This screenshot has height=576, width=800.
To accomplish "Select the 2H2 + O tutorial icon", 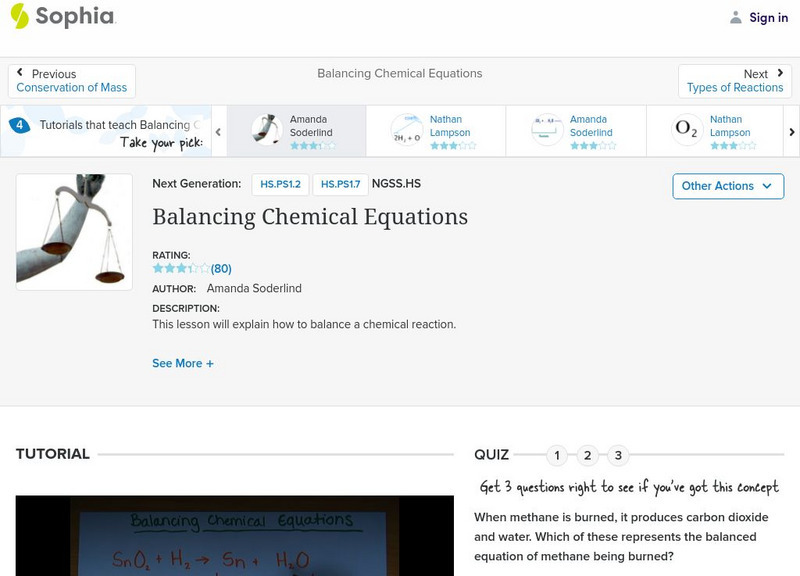I will (407, 131).
